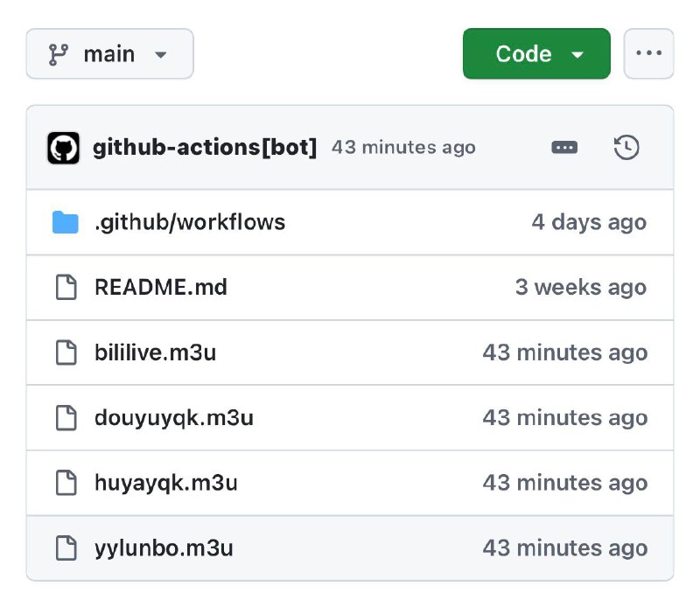
Task: Click the file icon beside douyuyqk.m3u
Action: tap(66, 417)
